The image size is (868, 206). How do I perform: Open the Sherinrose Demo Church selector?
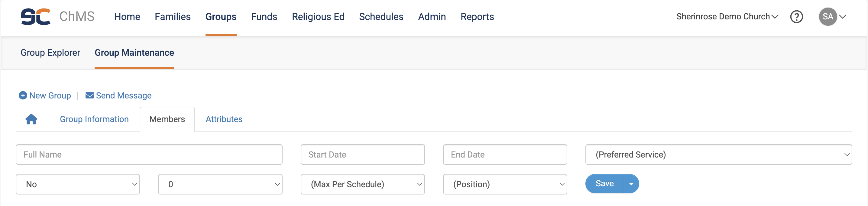click(x=727, y=17)
